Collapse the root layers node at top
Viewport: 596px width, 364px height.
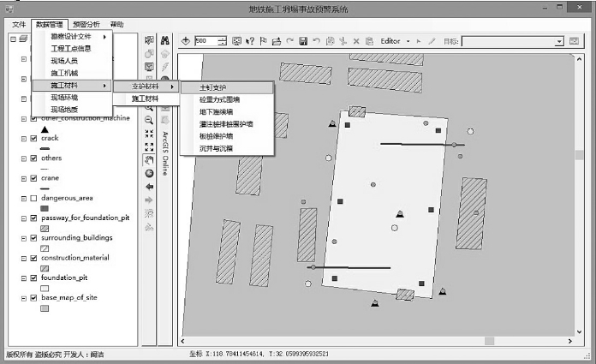point(14,39)
